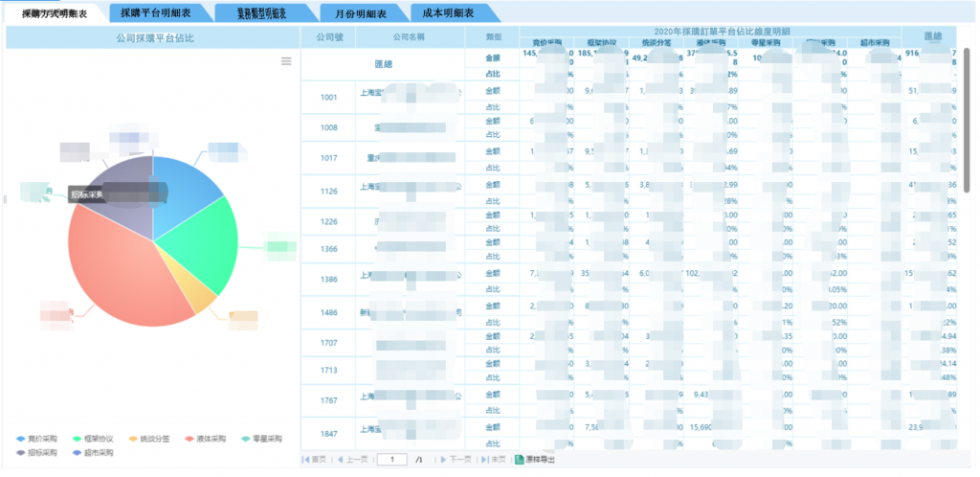Toggle 液体采购 legend series
Image resolution: width=980 pixels, height=477 pixels.
[x=205, y=439]
